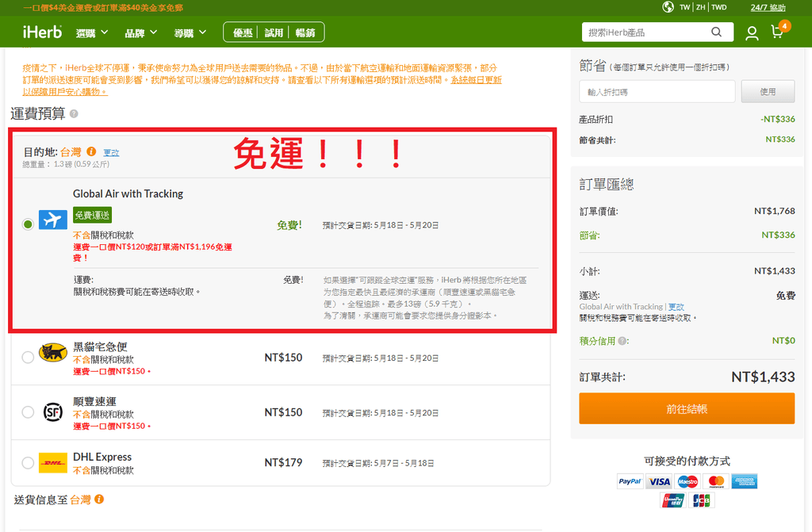Select Global Air with Tracking shipping option

[x=28, y=224]
